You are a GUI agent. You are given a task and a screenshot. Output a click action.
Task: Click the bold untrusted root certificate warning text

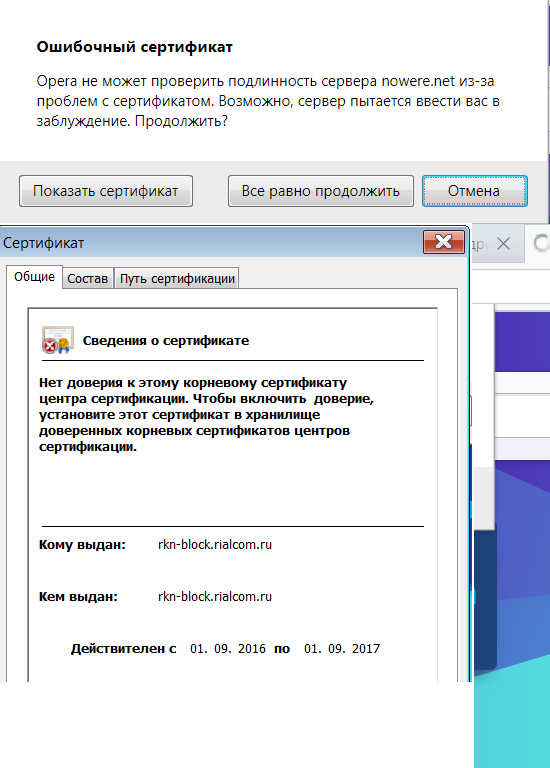coord(206,414)
